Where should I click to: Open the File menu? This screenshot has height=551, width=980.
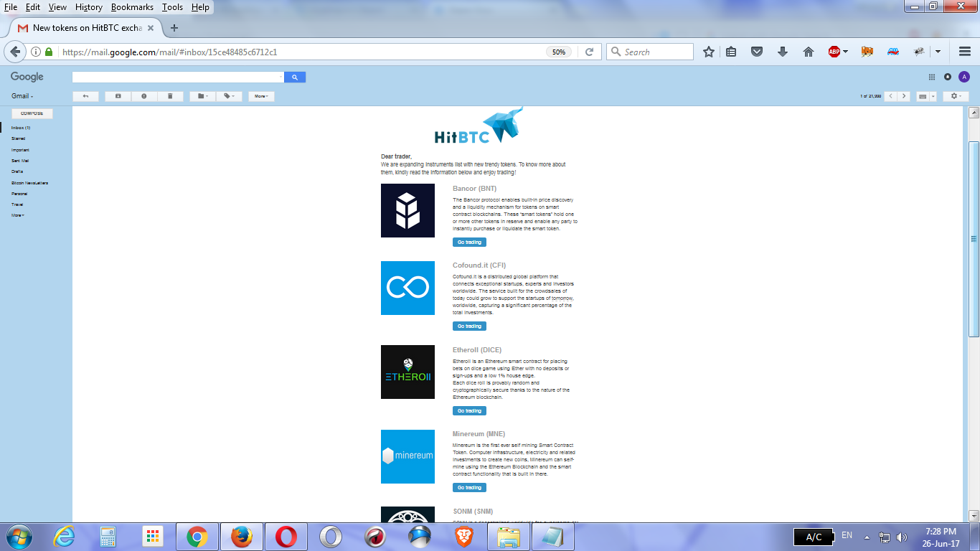click(11, 6)
